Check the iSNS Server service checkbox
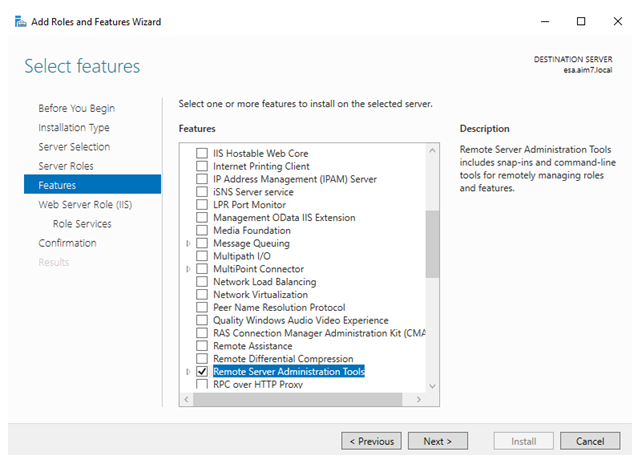The image size is (632, 458). [202, 192]
